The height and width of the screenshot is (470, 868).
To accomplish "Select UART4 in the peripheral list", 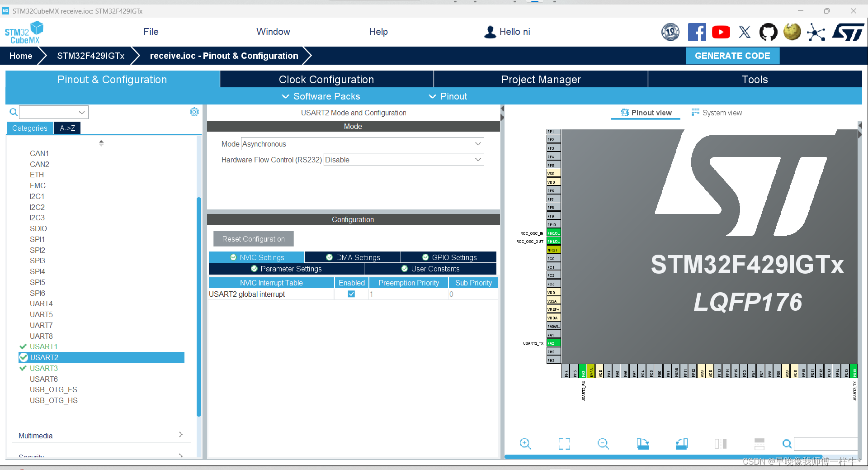I will [x=41, y=304].
